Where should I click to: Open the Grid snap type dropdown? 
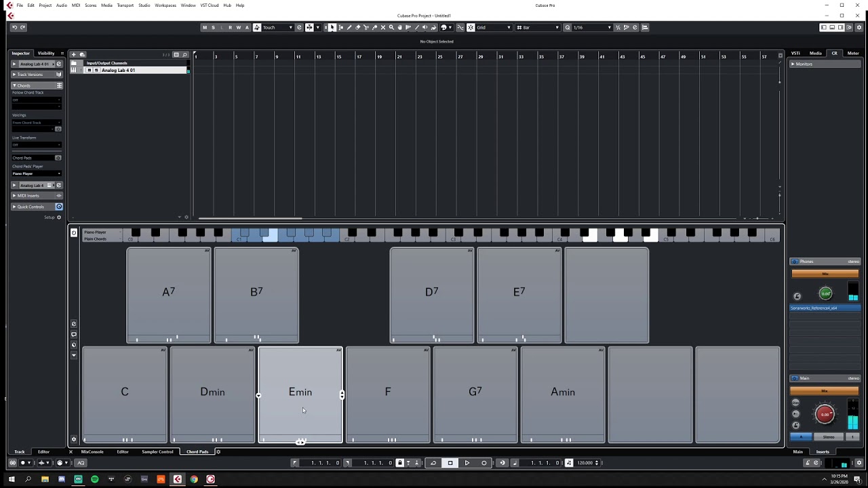(x=493, y=27)
